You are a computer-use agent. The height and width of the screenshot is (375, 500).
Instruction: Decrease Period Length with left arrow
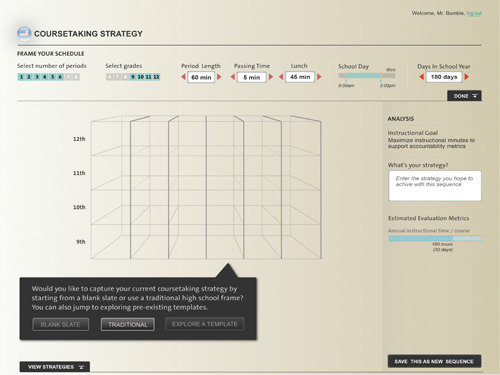point(183,77)
